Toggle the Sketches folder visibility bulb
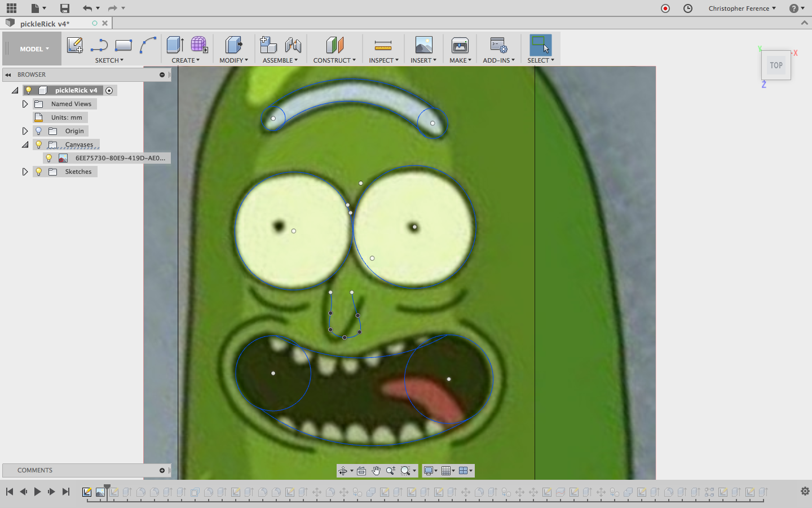The image size is (812, 508). [x=38, y=172]
